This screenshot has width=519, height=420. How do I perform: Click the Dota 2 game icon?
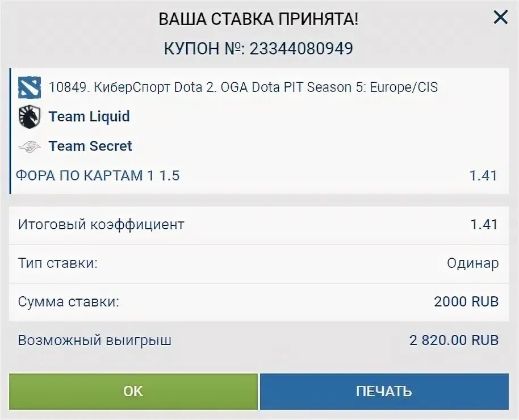pyautogui.click(x=30, y=87)
